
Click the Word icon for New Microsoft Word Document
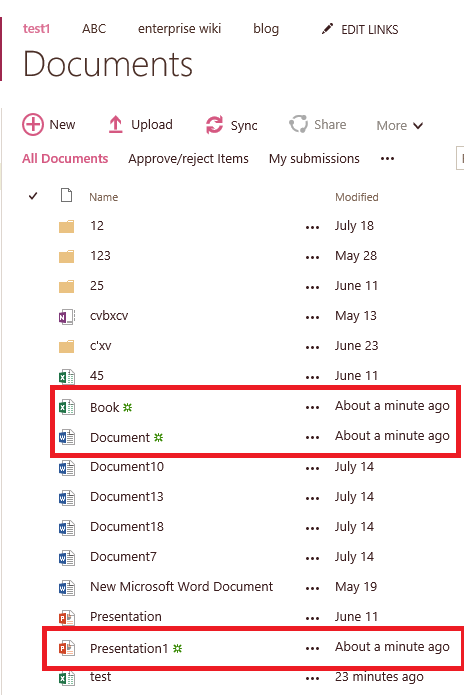pyautogui.click(x=67, y=588)
